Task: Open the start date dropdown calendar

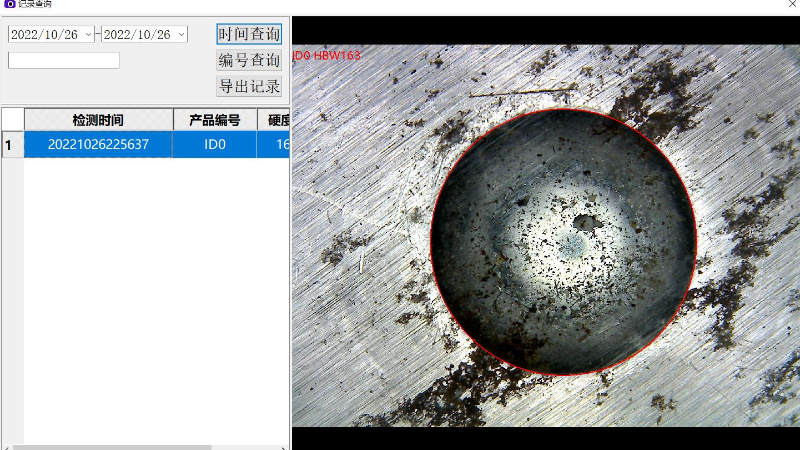Action: (x=88, y=34)
